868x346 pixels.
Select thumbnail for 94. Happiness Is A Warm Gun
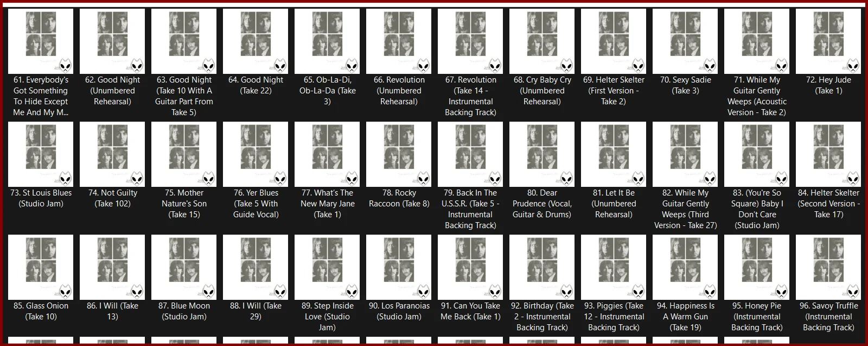click(x=685, y=267)
